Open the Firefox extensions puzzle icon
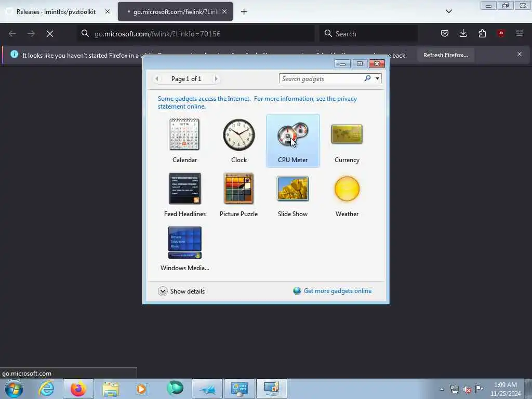532x399 pixels. coord(482,33)
